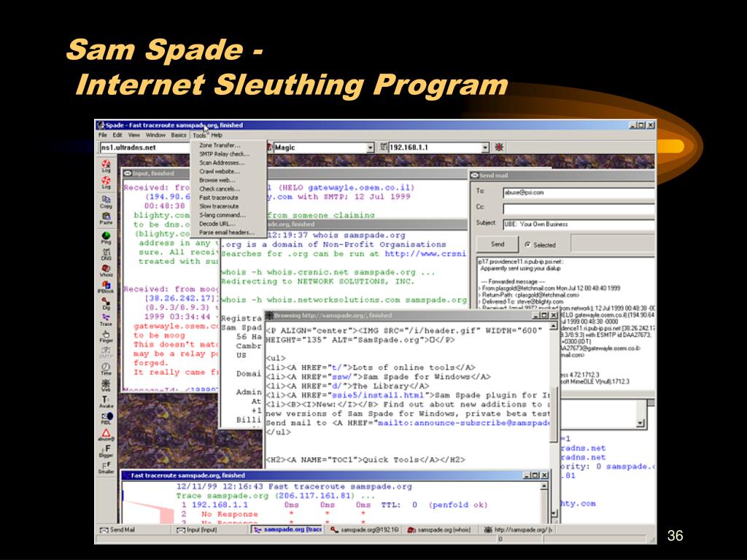The height and width of the screenshot is (560, 747).
Task: Open the IPBlock tool
Action: (106, 287)
